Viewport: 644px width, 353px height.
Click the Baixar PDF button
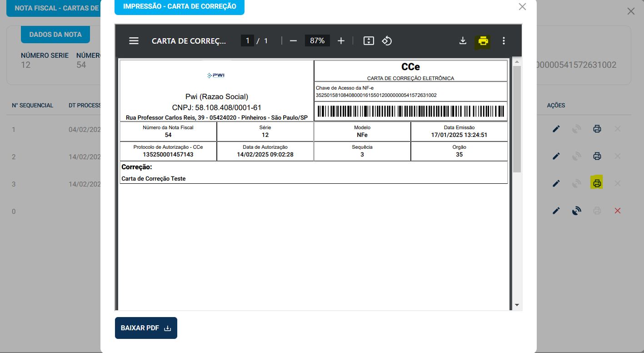click(146, 328)
